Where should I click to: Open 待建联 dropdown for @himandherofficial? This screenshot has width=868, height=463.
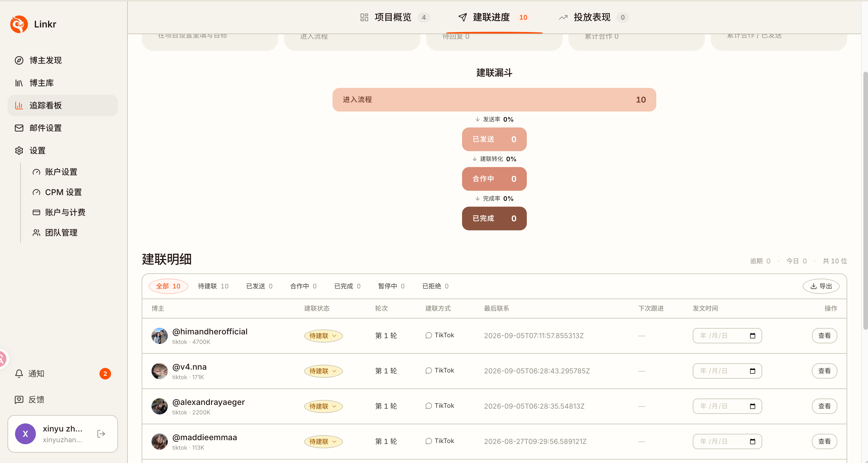click(x=323, y=336)
